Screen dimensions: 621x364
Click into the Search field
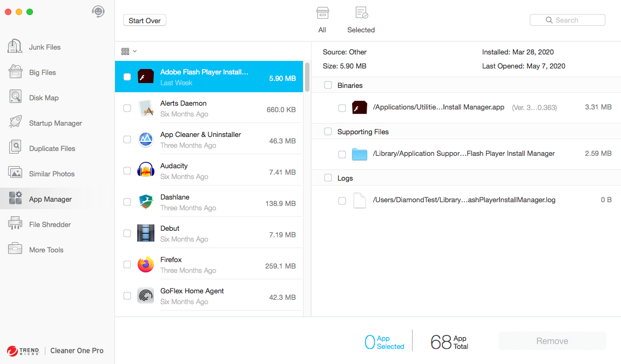pyautogui.click(x=567, y=20)
